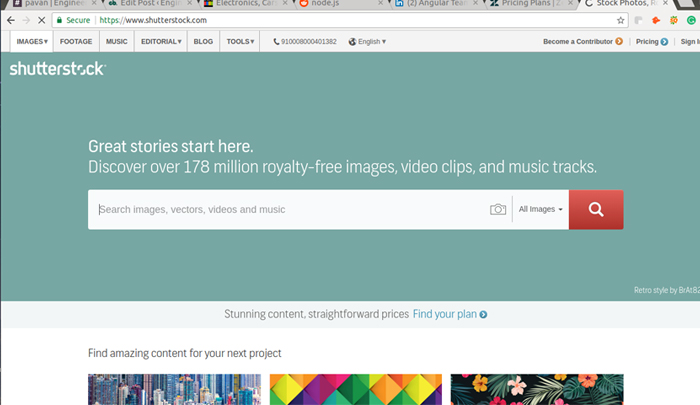The height and width of the screenshot is (405, 700).
Task: Go to FOOTAGE section
Action: tap(76, 42)
